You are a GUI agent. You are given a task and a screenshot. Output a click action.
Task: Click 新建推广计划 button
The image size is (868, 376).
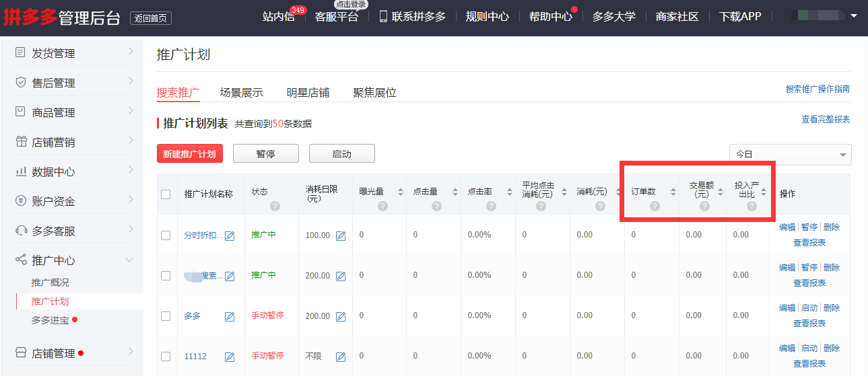(189, 153)
